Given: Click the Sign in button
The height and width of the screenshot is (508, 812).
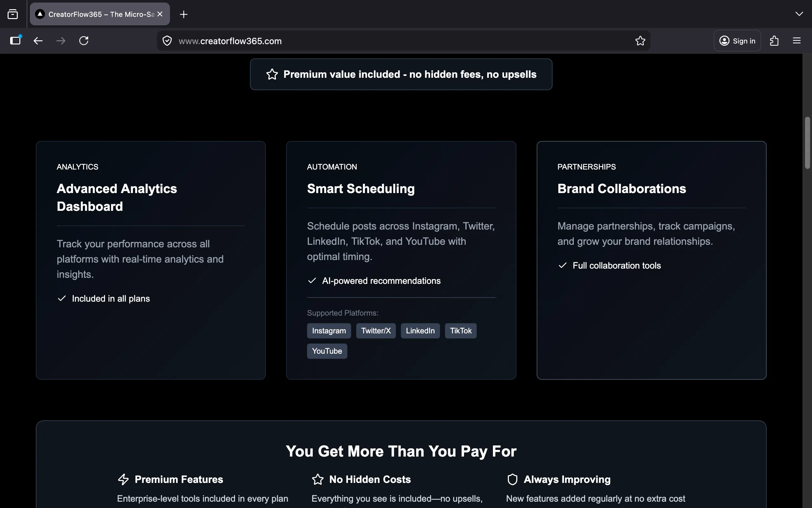Looking at the screenshot, I should 737,41.
